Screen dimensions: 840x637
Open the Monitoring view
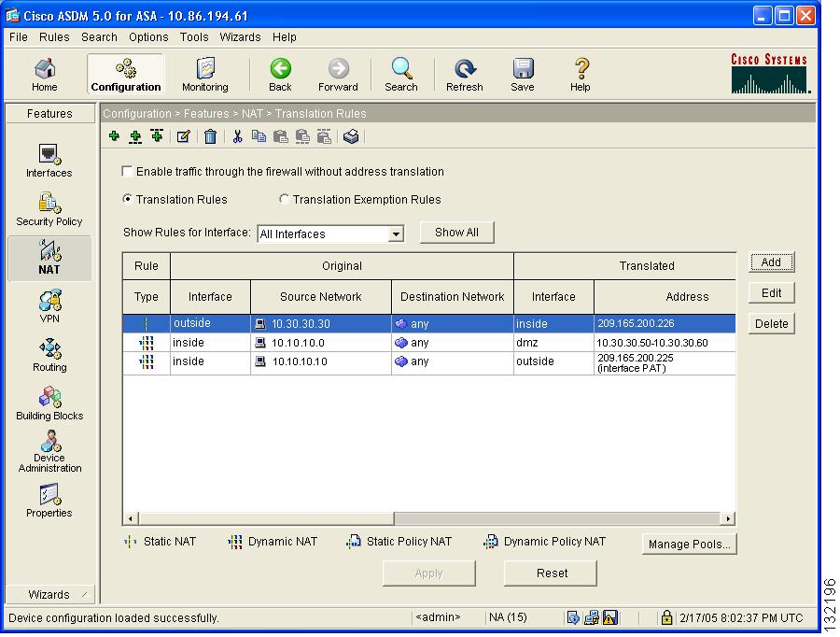(205, 75)
